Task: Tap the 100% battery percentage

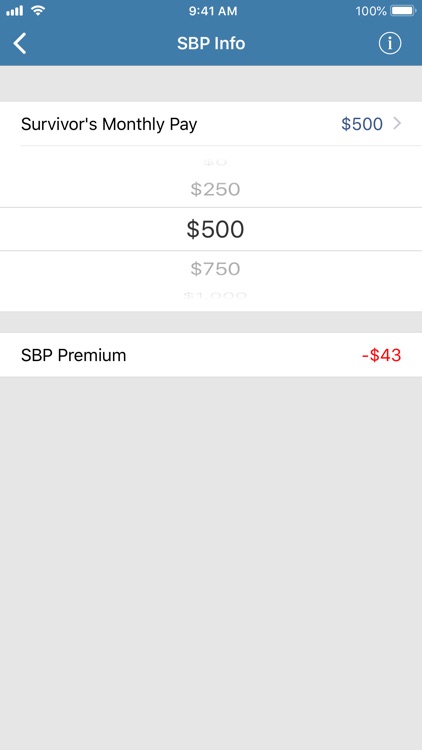Action: 371,11
